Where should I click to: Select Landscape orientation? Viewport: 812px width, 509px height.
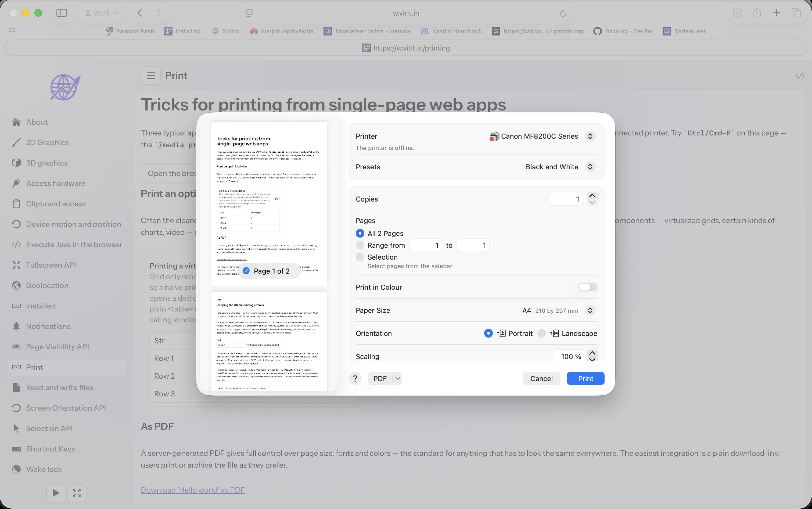tap(541, 333)
